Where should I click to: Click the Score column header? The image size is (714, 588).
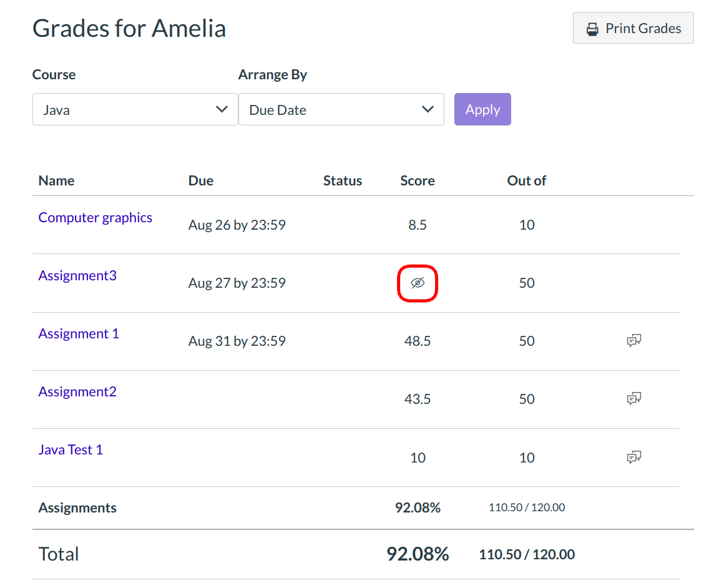[418, 181]
